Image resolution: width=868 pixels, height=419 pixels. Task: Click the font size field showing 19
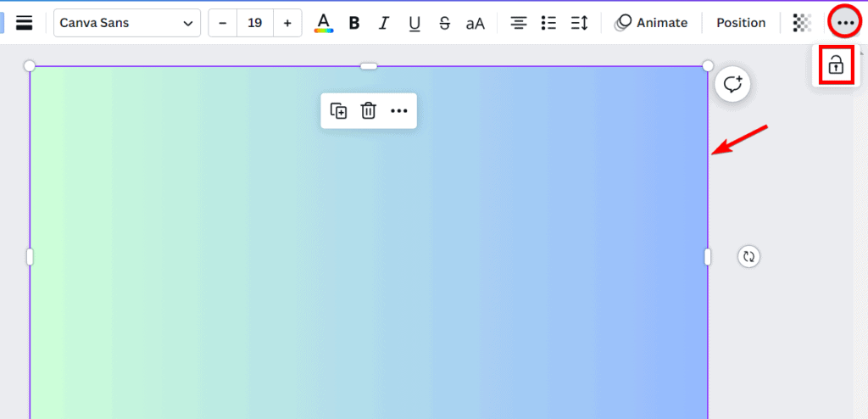254,23
